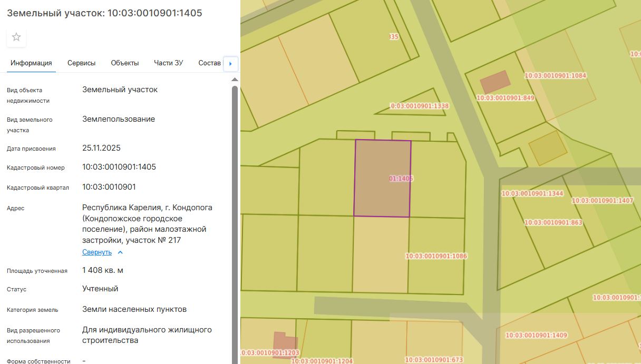The width and height of the screenshot is (641, 364).
Task: Switch to the Сервисы tab
Action: 81,63
